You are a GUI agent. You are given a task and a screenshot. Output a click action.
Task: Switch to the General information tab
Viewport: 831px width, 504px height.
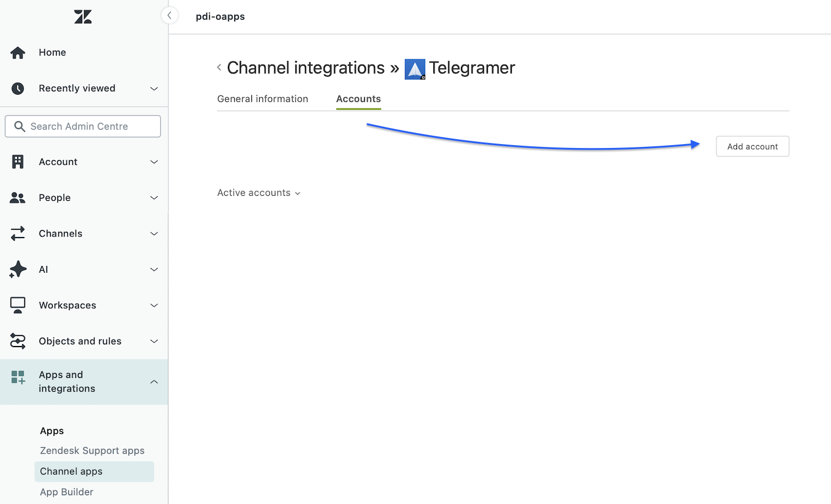click(x=263, y=98)
